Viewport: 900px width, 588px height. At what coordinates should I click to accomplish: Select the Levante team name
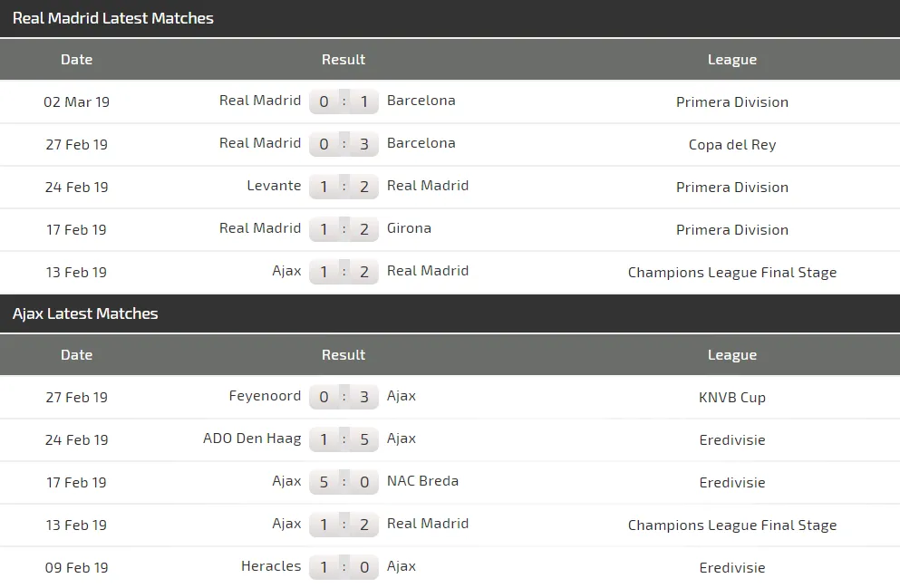[274, 186]
